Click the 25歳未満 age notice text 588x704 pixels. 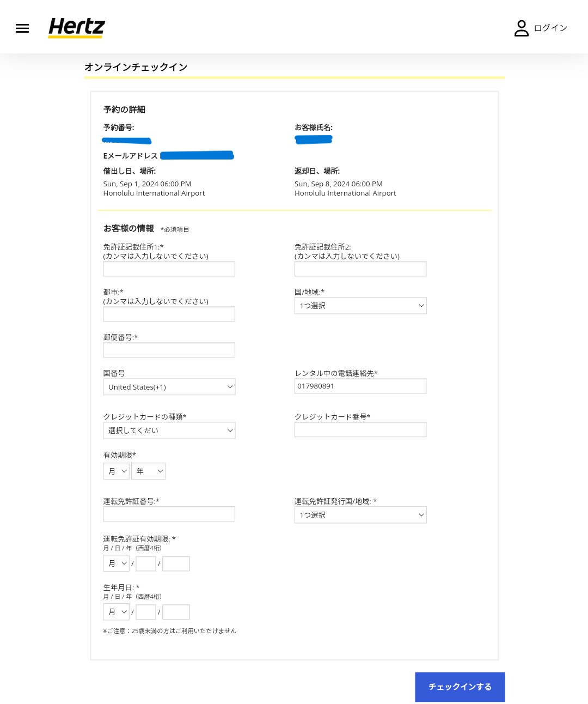170,631
